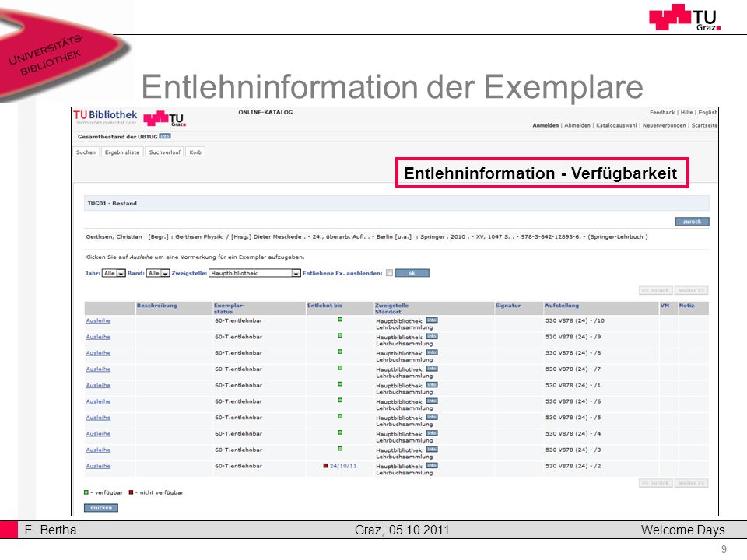The height and width of the screenshot is (560, 747).
Task: Open the Jahr dropdown
Action: (x=114, y=273)
